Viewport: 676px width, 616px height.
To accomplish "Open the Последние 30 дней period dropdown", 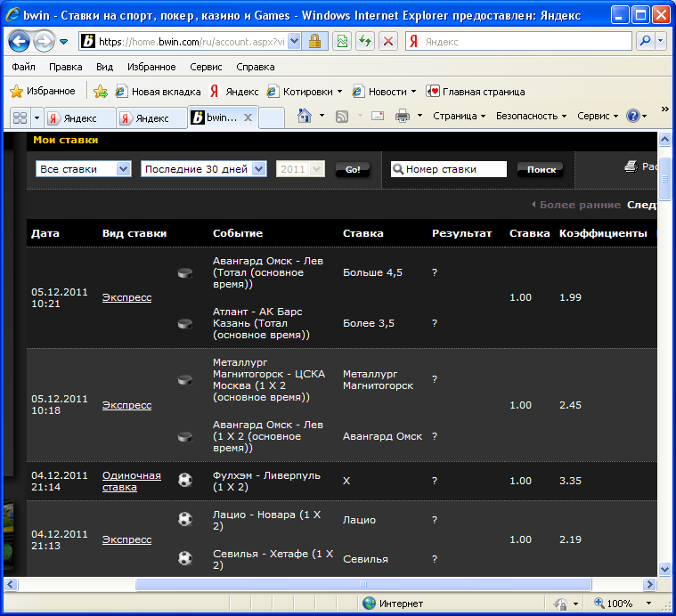I will coord(203,169).
